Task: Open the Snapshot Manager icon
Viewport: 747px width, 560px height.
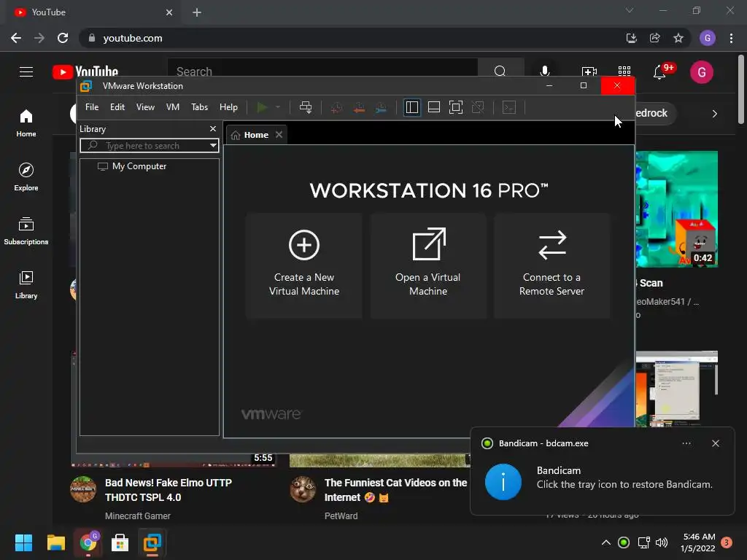Action: [381, 108]
